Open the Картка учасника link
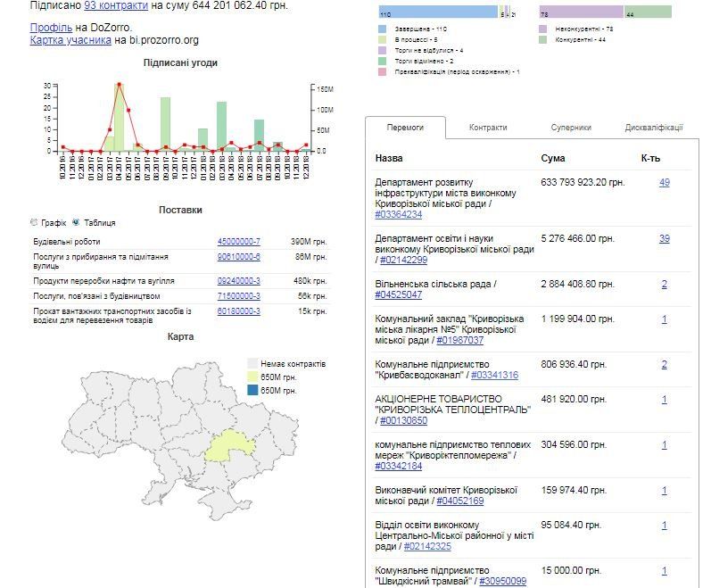Viewport: 711px width, 588px height. pos(70,40)
